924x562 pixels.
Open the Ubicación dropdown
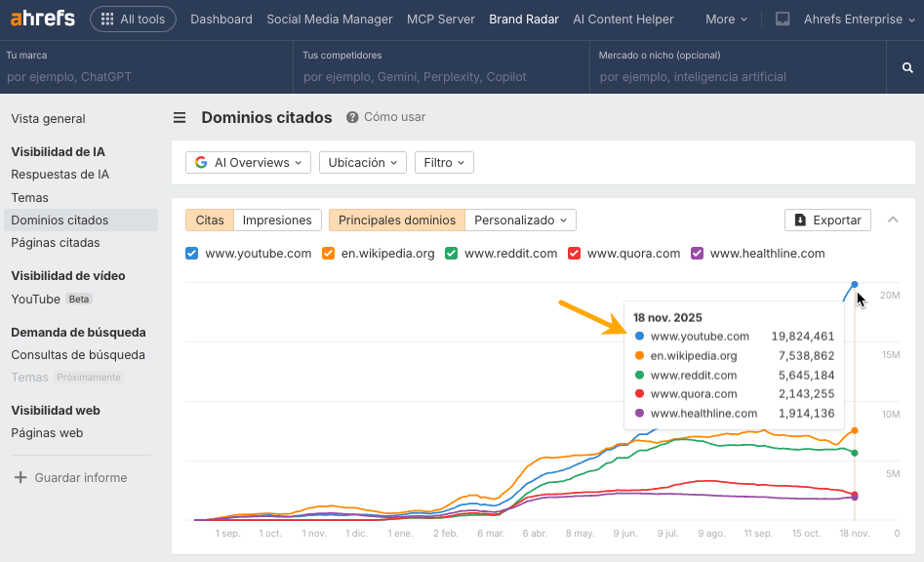[x=362, y=162]
